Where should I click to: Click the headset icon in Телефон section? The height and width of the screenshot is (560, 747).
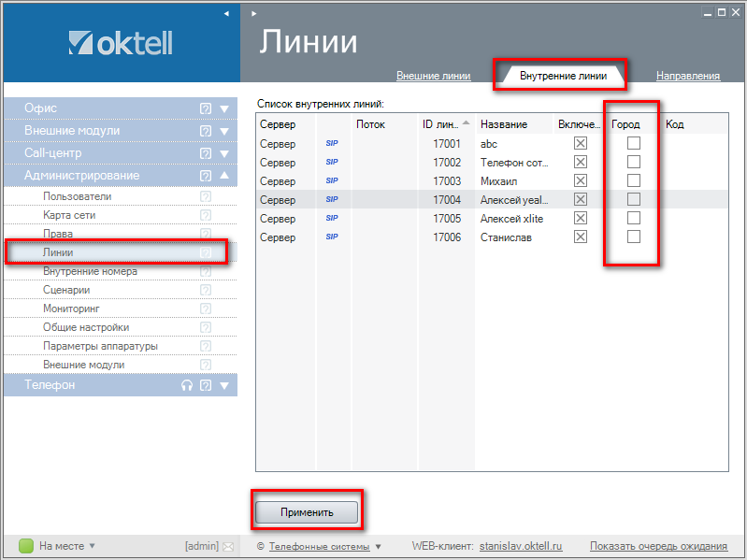point(187,385)
